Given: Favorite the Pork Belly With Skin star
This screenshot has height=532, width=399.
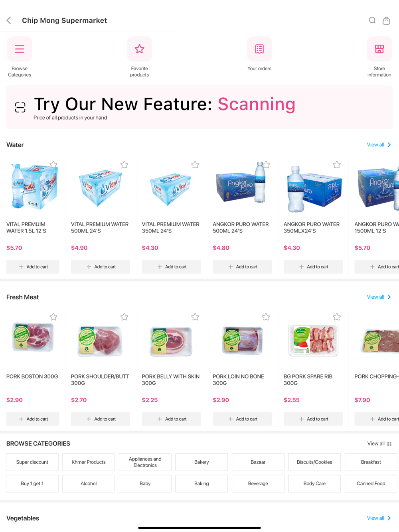Looking at the screenshot, I should click(195, 317).
